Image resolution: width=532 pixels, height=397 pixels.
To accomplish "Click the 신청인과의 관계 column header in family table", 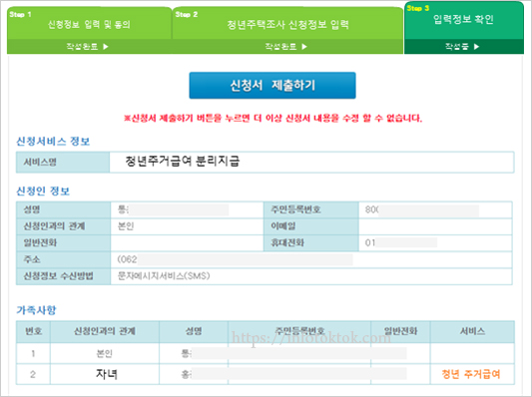I will [x=105, y=331].
